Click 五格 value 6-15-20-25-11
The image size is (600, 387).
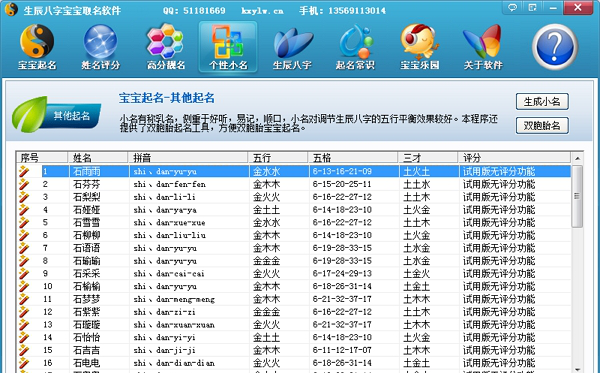[x=342, y=184]
